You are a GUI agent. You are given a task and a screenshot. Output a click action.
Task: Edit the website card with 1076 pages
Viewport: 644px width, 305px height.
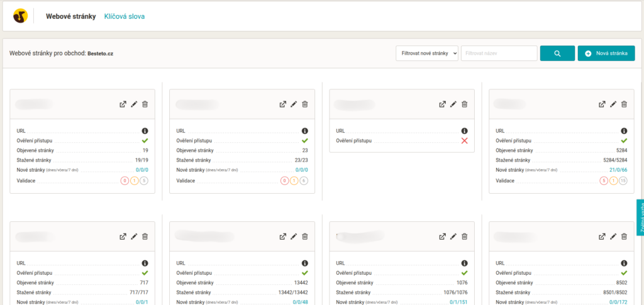pos(453,236)
